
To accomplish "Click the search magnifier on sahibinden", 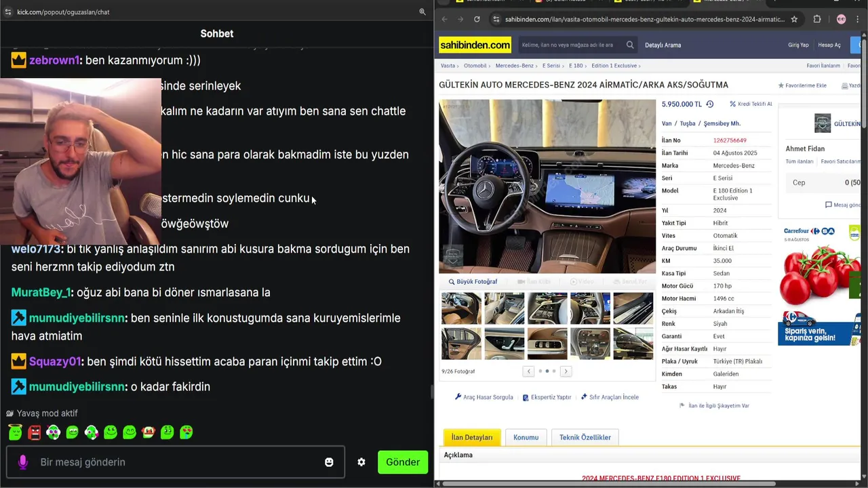I will pos(630,45).
